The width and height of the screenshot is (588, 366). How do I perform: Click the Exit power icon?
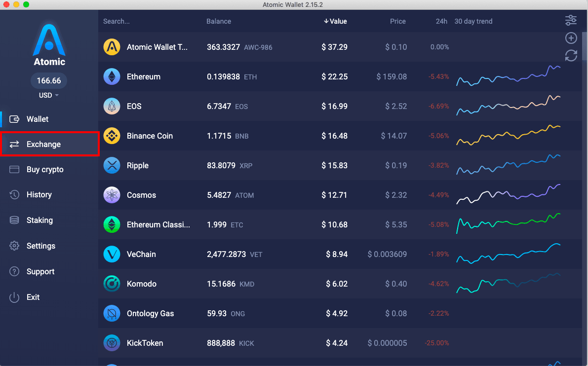point(14,297)
